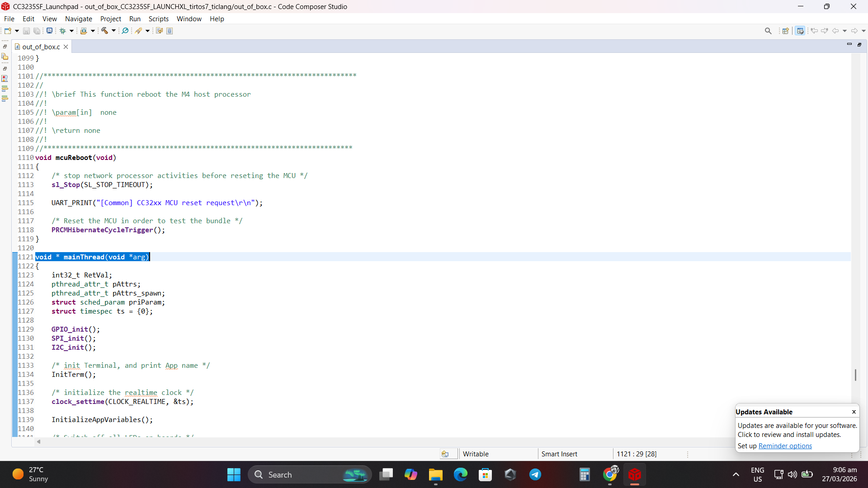868x488 pixels.
Task: Toggle block selection mode toolbar icon
Action: tap(170, 31)
